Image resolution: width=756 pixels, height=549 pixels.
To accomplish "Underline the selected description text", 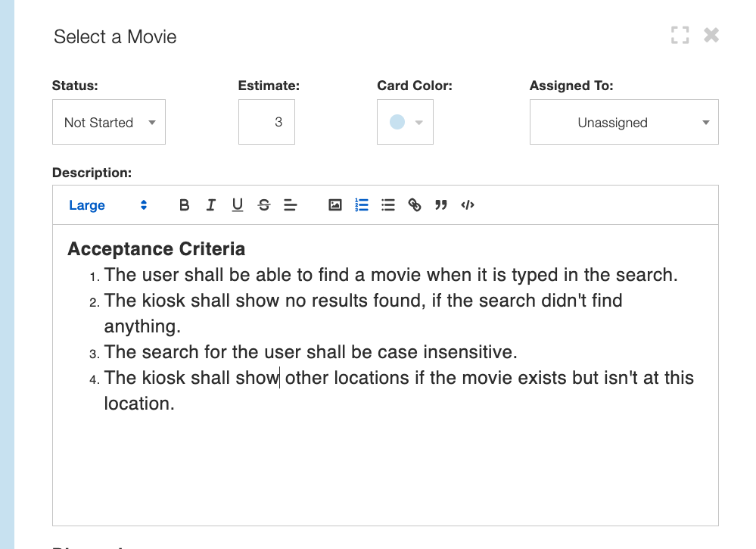I will 237,205.
